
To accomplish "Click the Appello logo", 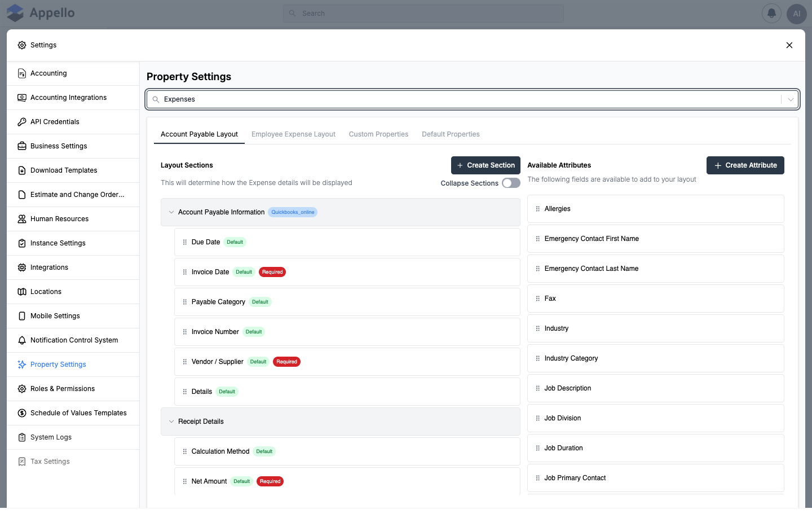I will pyautogui.click(x=40, y=13).
